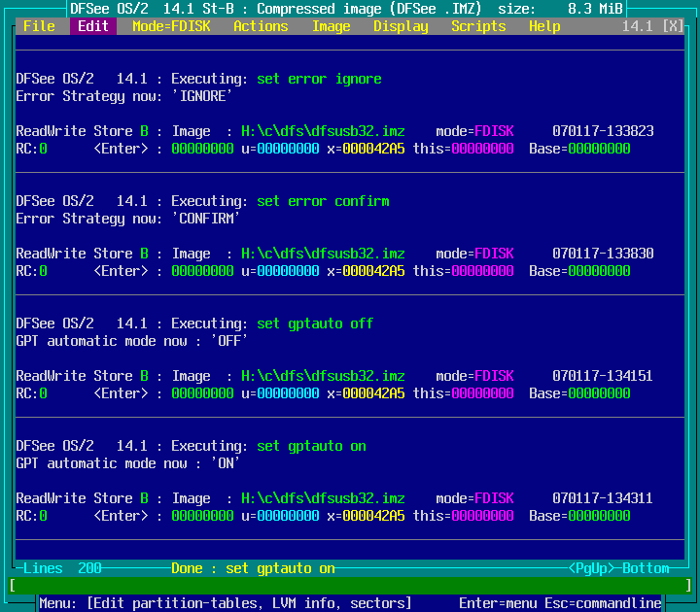Click the Bottom indicator in status line

646,568
